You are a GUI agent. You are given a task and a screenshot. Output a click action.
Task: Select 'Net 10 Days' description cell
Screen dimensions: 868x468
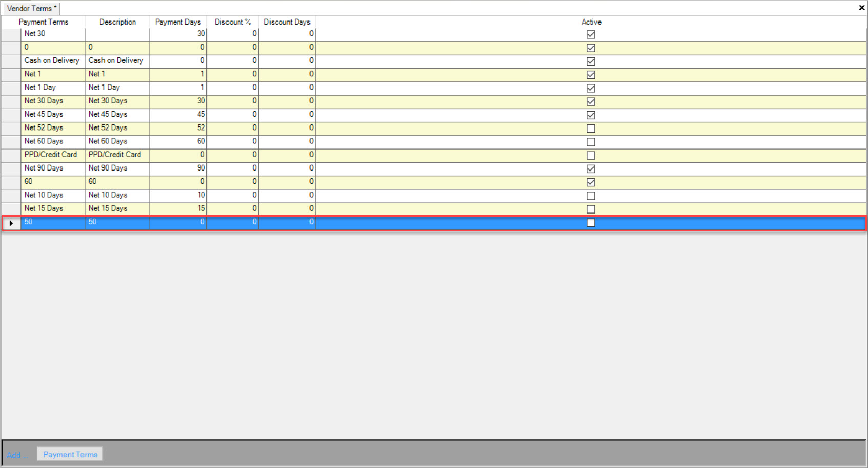point(117,196)
